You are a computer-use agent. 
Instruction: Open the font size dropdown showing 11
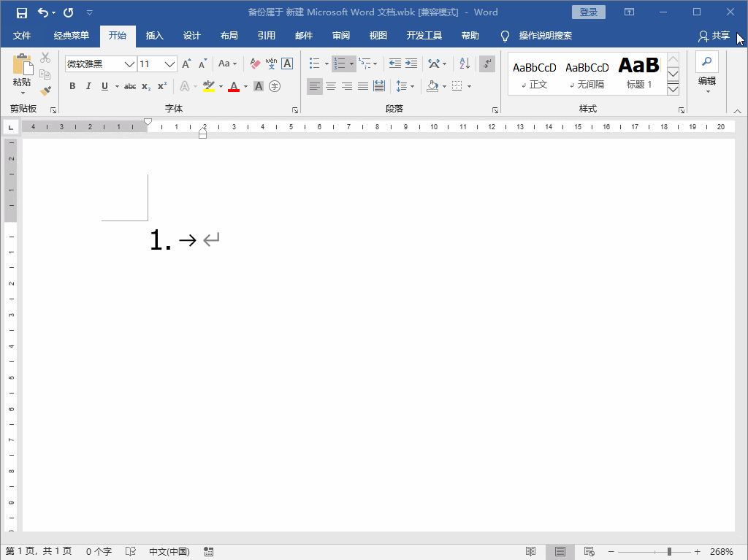coord(169,64)
